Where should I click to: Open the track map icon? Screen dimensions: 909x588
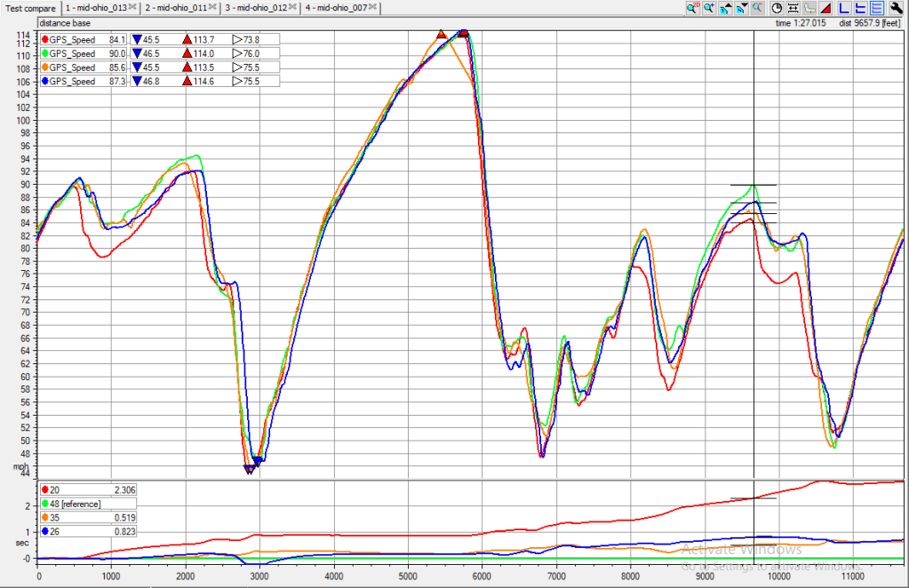coord(809,7)
